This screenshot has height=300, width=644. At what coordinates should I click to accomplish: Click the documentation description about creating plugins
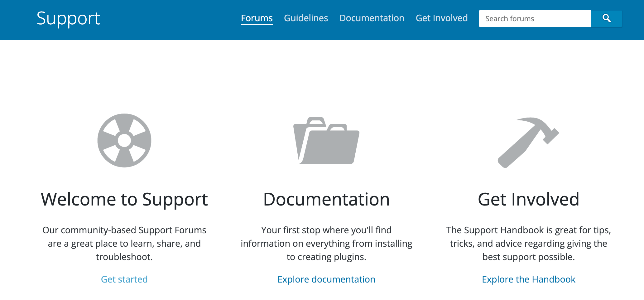tap(326, 243)
